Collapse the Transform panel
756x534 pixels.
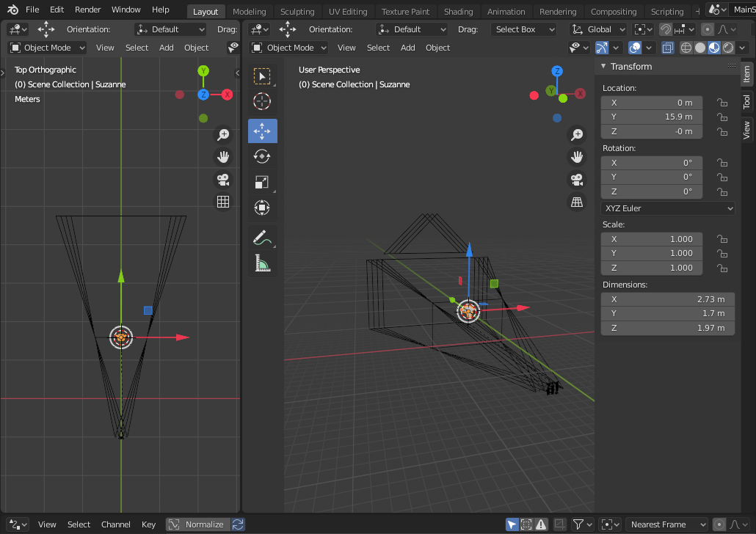click(x=603, y=67)
